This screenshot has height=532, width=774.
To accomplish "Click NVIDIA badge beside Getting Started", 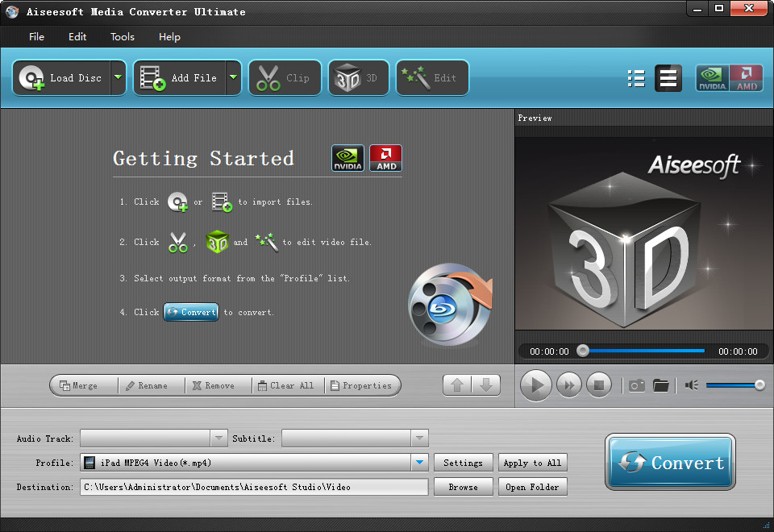I will pyautogui.click(x=347, y=158).
